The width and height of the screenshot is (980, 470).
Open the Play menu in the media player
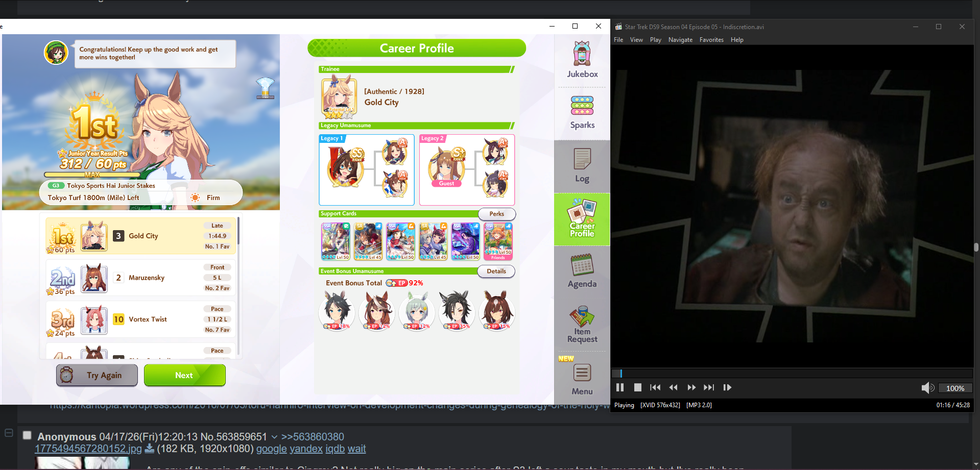pos(656,40)
